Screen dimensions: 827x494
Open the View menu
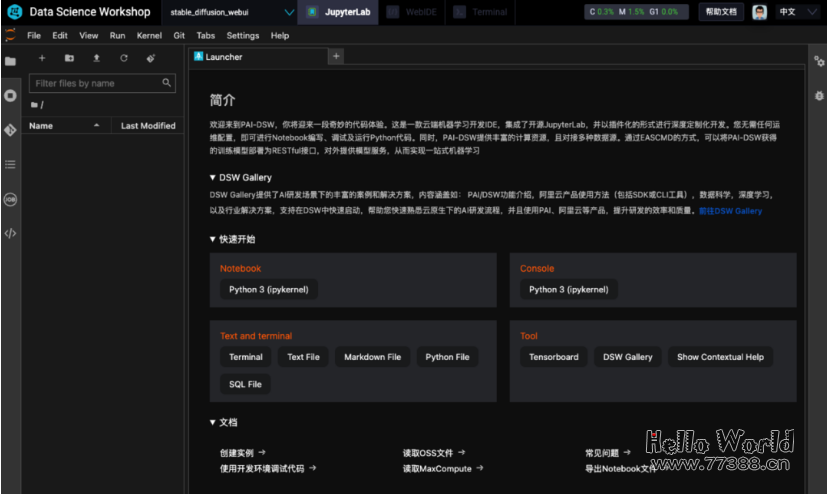pyautogui.click(x=89, y=35)
